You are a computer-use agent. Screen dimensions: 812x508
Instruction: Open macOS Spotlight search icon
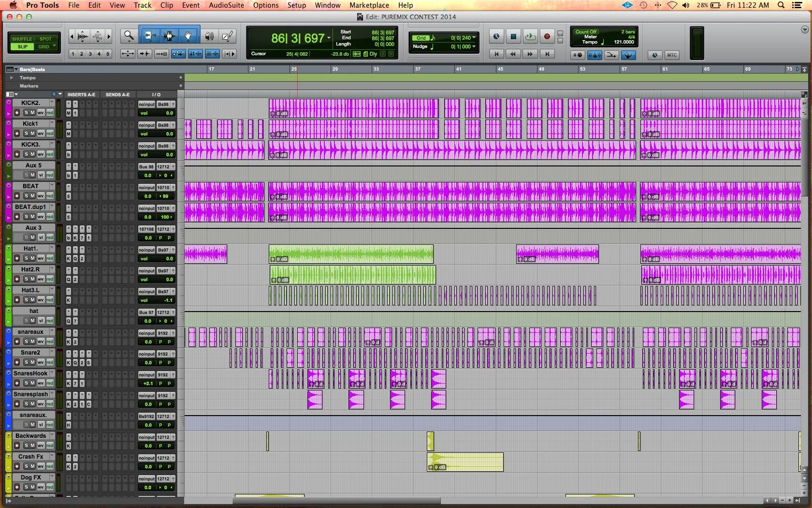[x=781, y=5]
